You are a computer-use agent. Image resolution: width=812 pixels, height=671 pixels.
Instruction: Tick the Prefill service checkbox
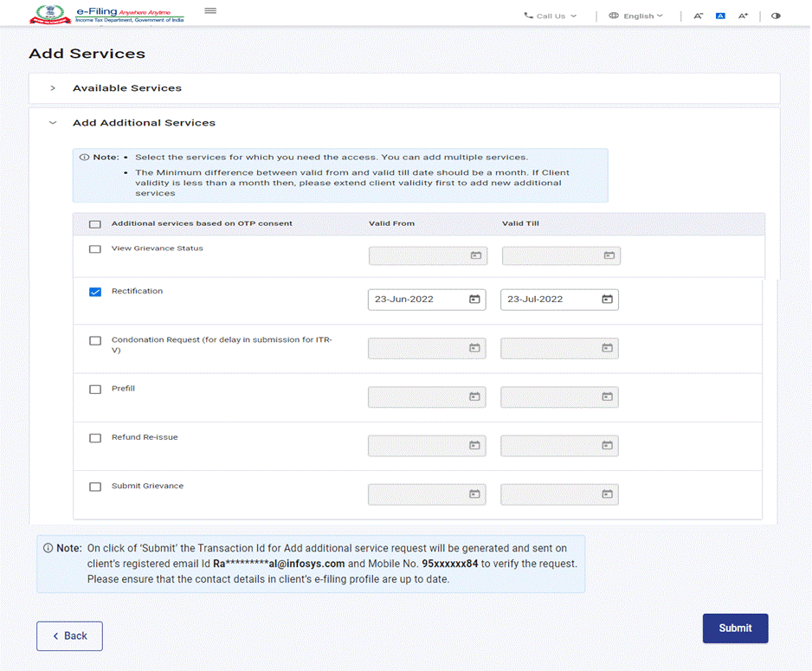point(95,390)
